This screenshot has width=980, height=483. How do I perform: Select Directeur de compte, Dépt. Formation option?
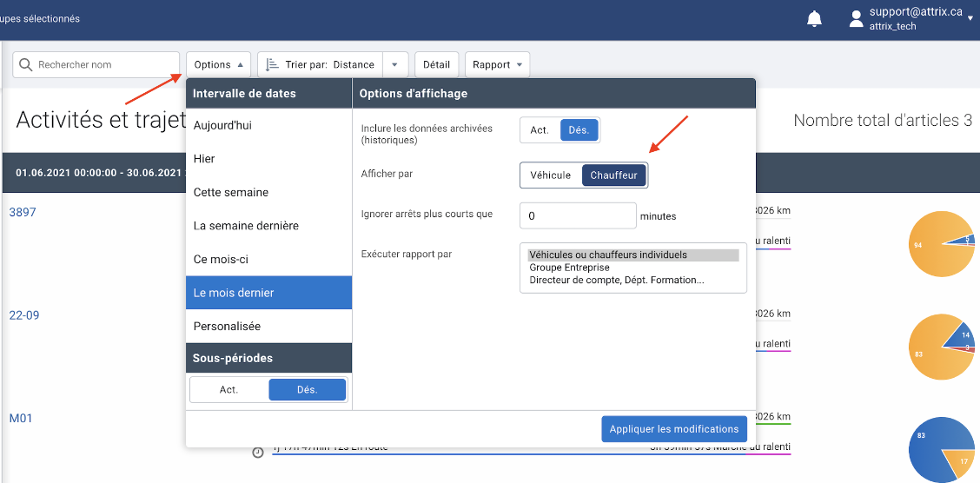coord(633,280)
